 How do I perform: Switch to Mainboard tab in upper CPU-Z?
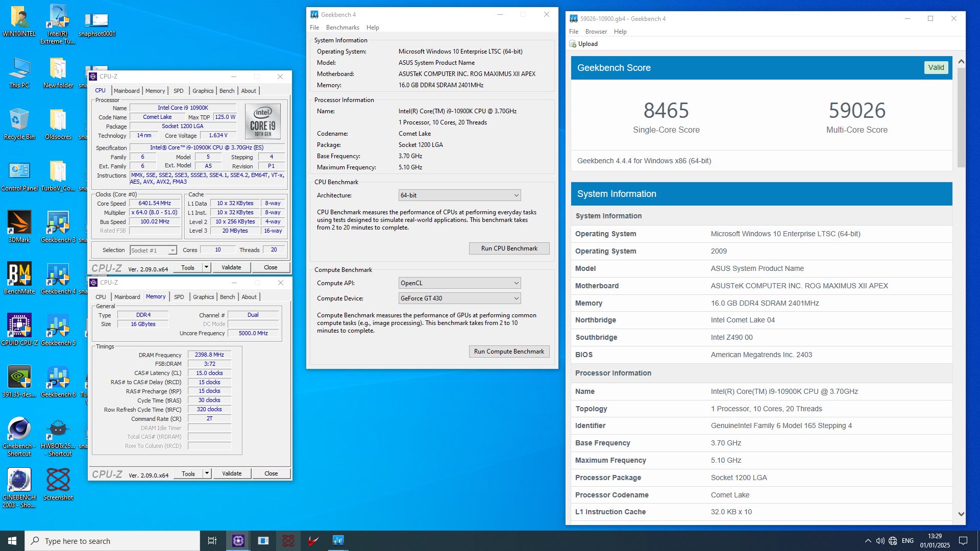click(127, 91)
